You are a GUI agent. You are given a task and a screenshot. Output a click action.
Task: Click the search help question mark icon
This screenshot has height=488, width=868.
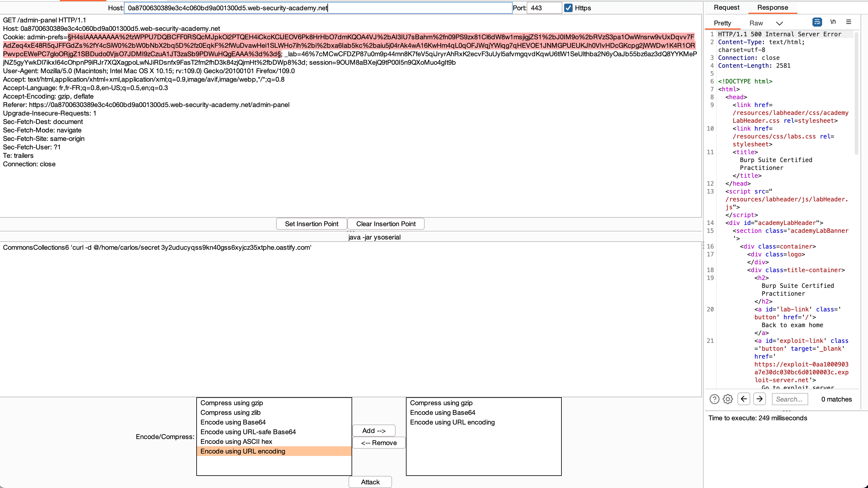pos(714,399)
